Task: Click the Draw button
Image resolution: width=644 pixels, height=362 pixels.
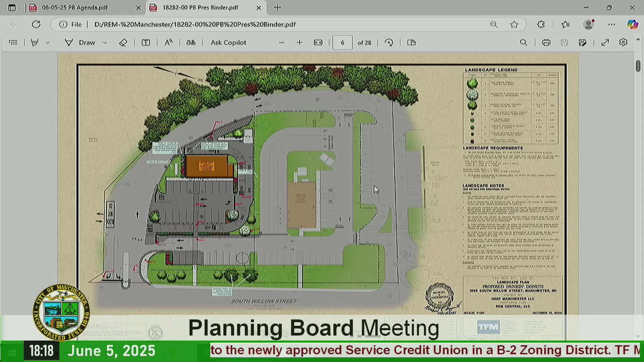Action: (80, 43)
